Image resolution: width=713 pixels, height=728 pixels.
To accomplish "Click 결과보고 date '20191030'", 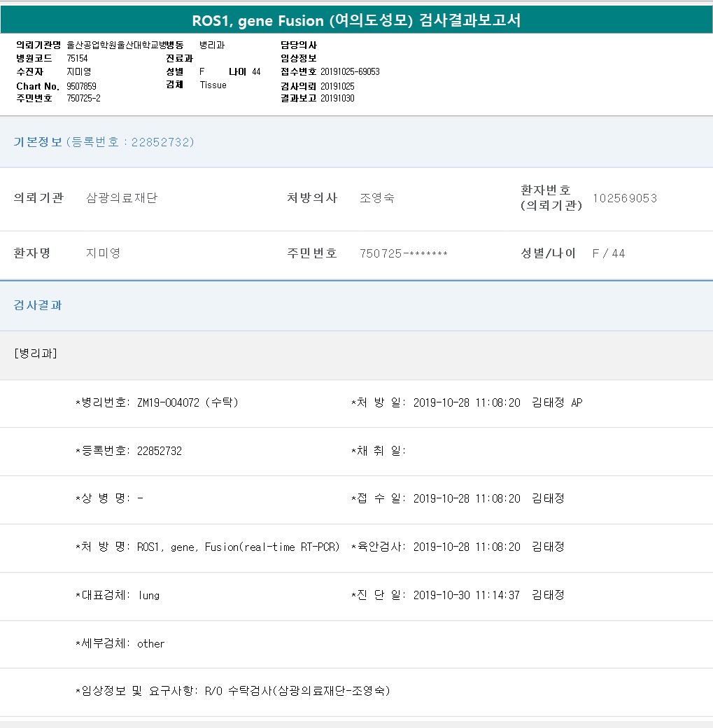I will pyautogui.click(x=337, y=98).
